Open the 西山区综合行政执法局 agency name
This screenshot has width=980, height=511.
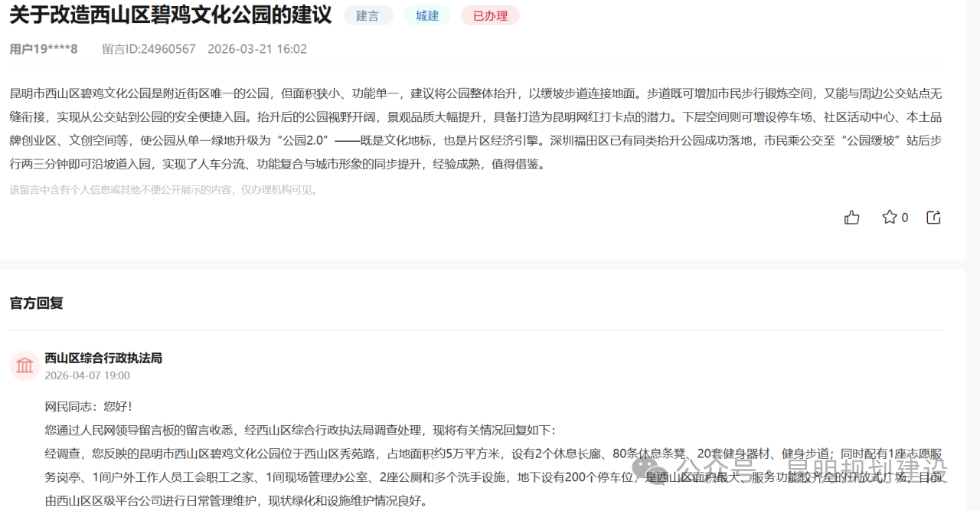[103, 358]
